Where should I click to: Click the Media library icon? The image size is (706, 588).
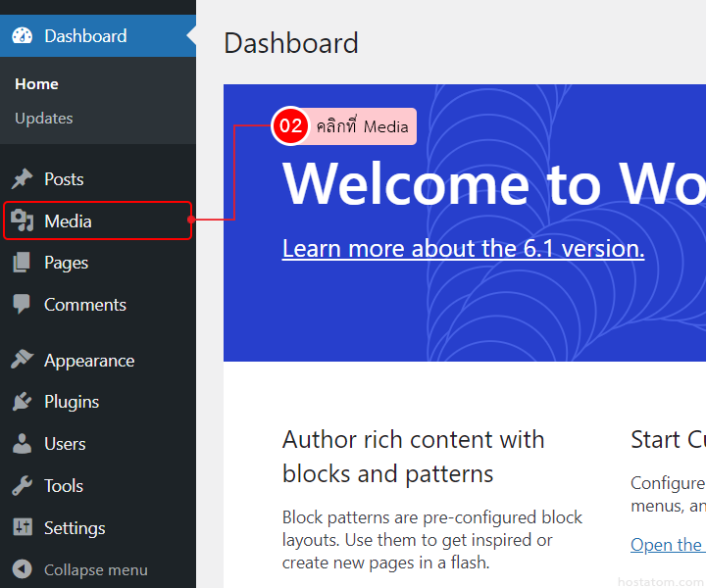click(22, 221)
